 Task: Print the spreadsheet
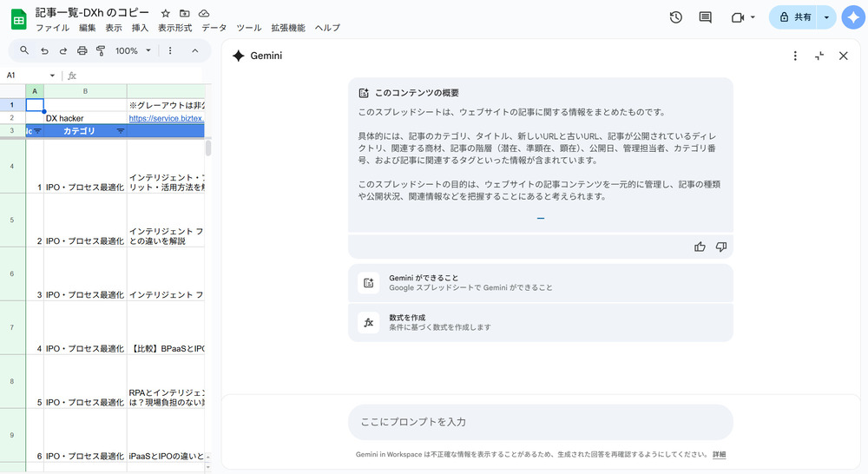coord(82,50)
